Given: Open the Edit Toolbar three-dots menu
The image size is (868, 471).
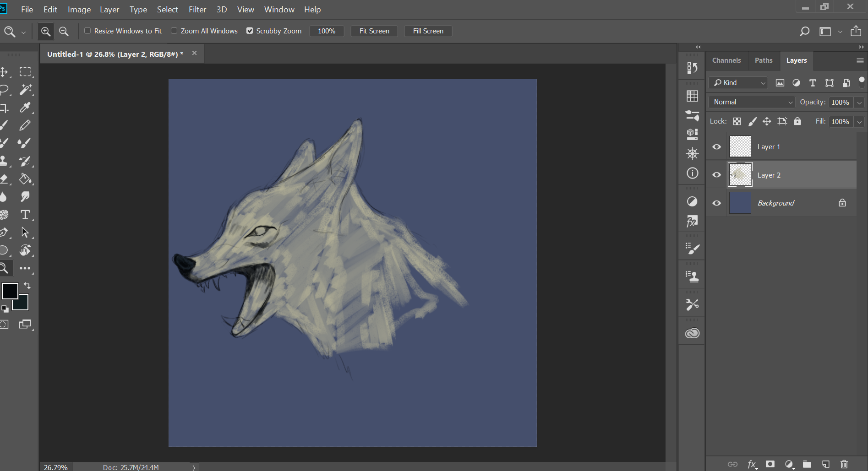Looking at the screenshot, I should point(25,268).
